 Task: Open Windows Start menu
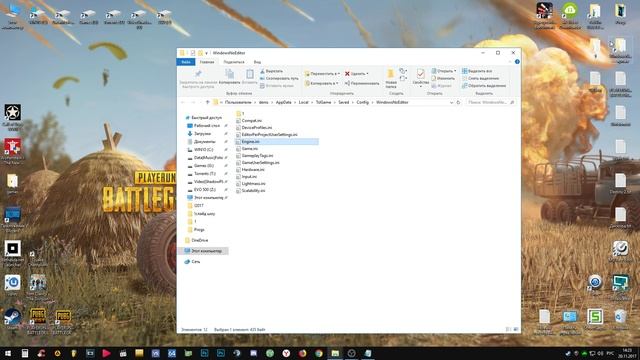(x=8, y=353)
